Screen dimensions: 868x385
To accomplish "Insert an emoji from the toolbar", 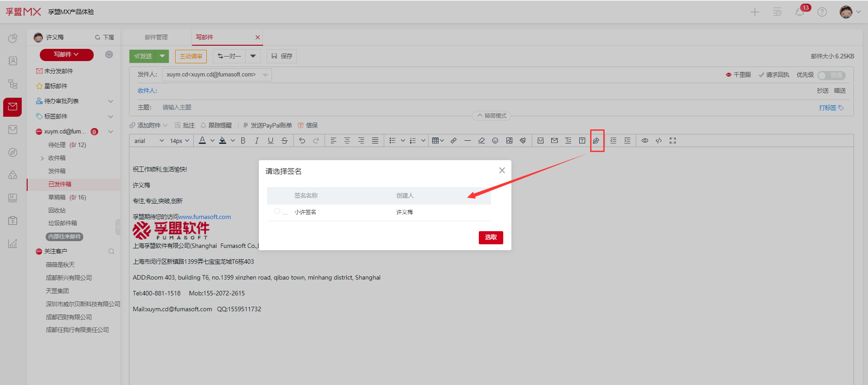I will pyautogui.click(x=495, y=141).
